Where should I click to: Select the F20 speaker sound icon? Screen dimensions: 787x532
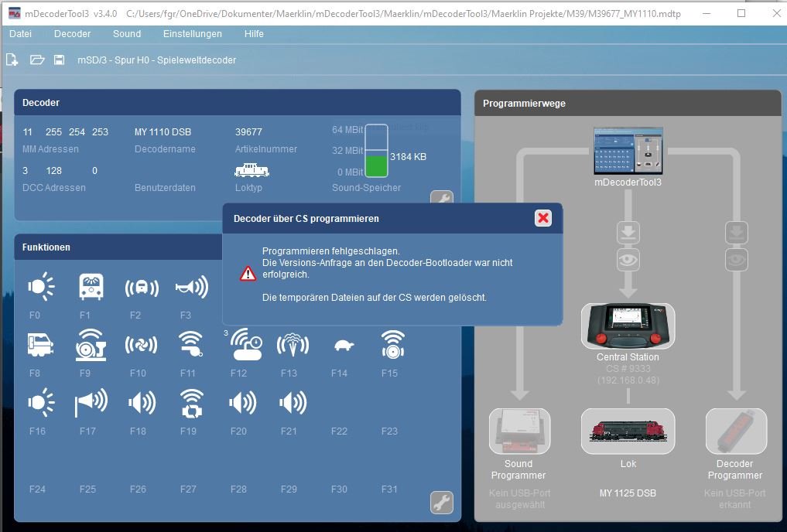click(x=242, y=403)
